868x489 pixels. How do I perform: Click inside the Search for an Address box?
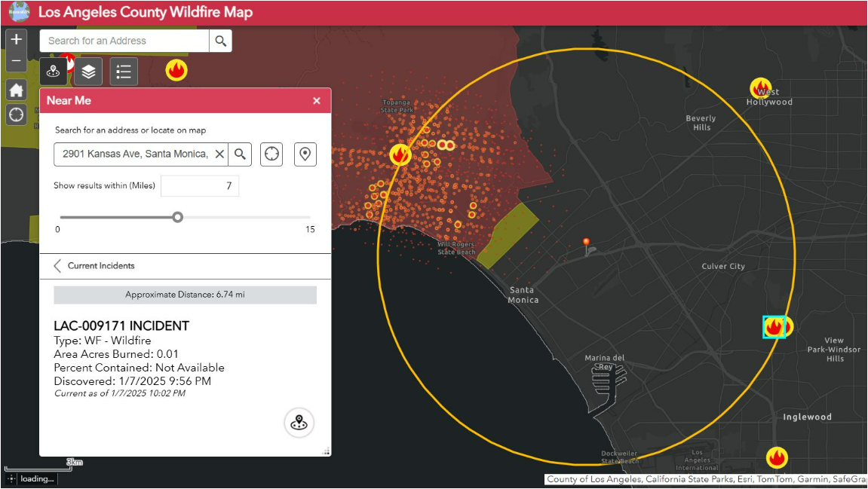point(124,41)
